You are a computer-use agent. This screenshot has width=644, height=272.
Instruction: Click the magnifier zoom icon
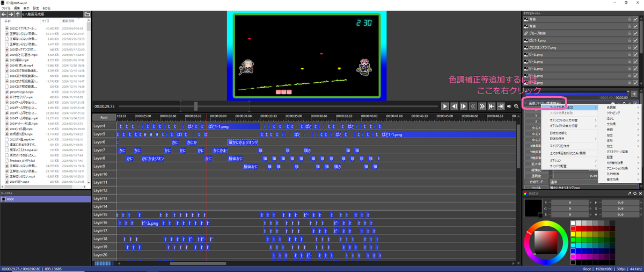[x=516, y=106]
